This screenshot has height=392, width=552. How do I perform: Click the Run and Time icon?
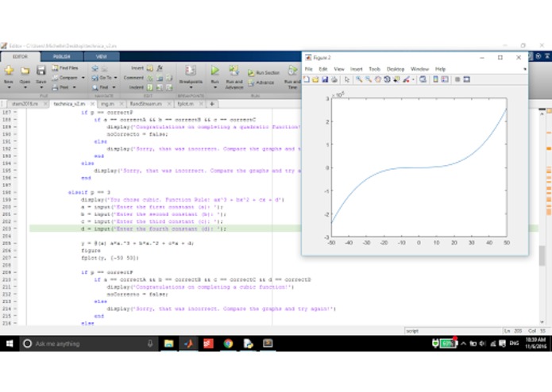[x=292, y=71]
